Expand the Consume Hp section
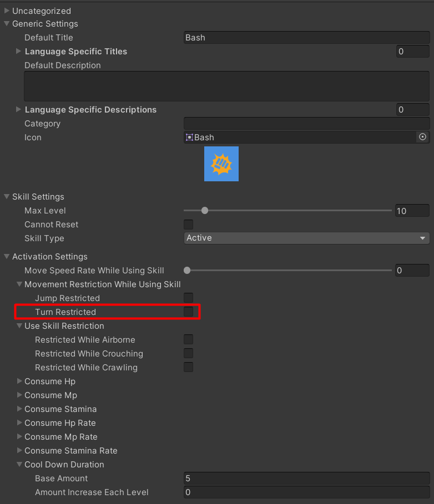The height and width of the screenshot is (504, 434). (18, 381)
